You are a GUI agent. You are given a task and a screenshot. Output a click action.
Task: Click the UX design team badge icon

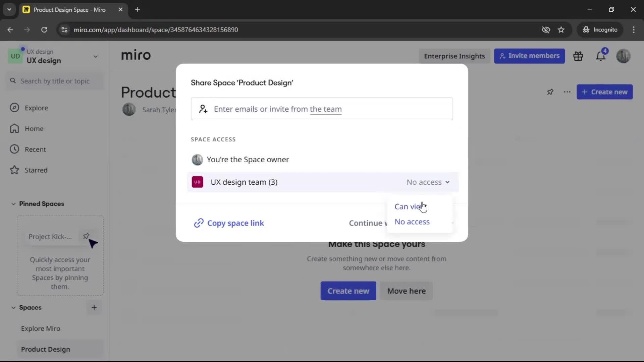click(197, 182)
